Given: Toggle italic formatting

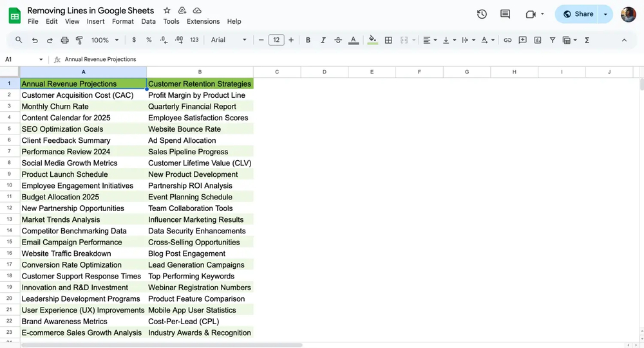Looking at the screenshot, I should click(x=323, y=40).
